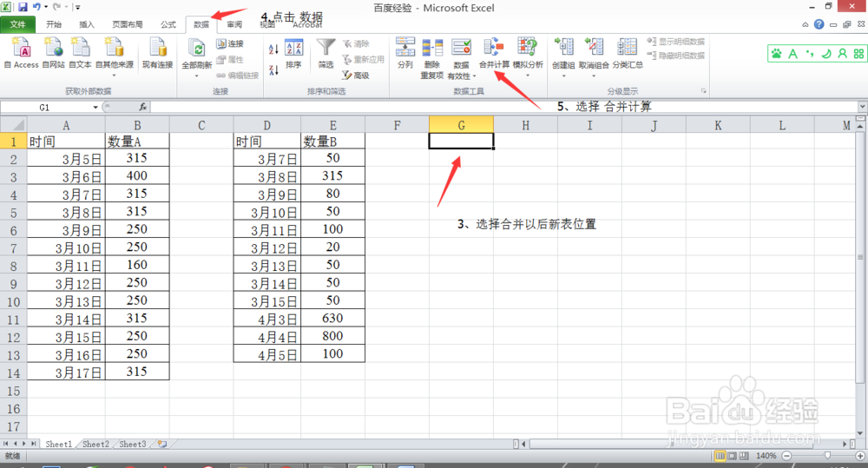The width and height of the screenshot is (868, 468).
Task: Click the horizontal scrollbar right arrow
Action: click(x=845, y=444)
